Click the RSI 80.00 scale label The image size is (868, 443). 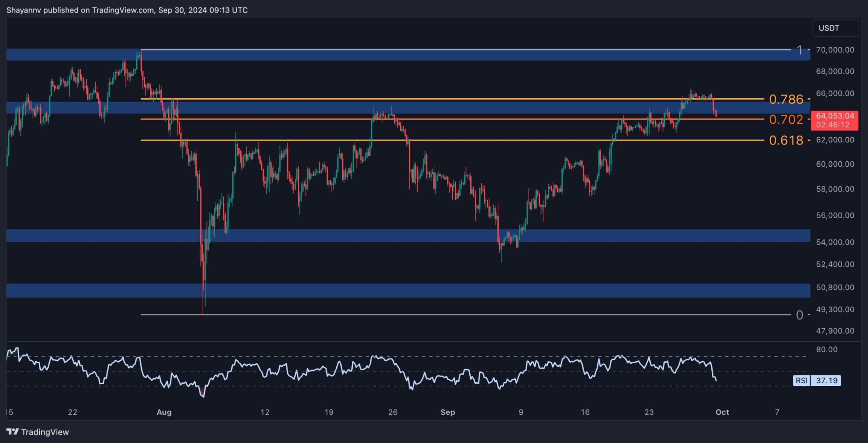827,349
